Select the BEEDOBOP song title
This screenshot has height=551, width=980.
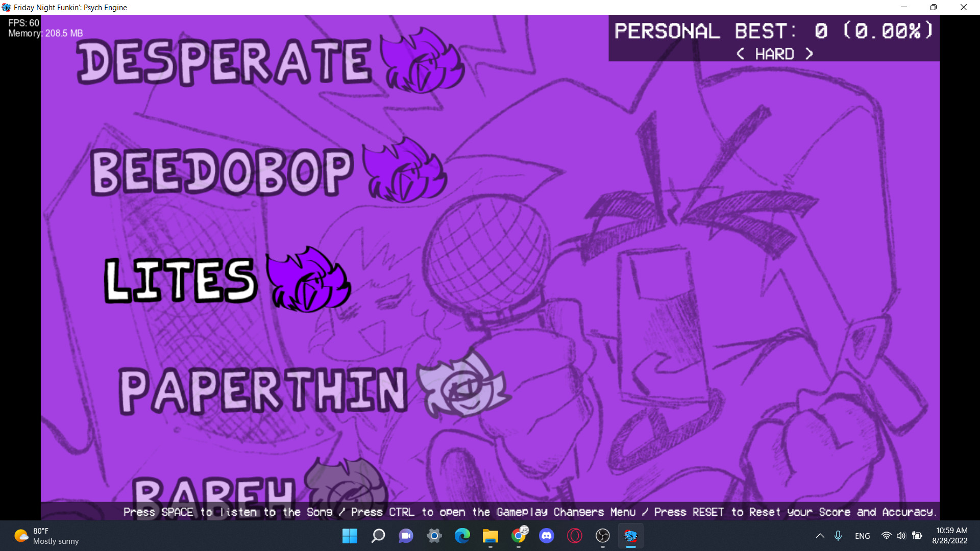pos(222,172)
